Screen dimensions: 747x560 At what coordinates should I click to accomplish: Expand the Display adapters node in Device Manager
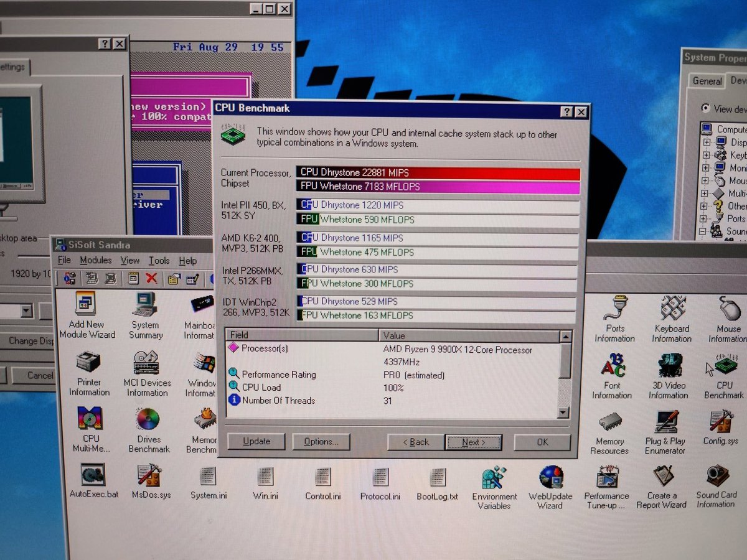point(707,142)
